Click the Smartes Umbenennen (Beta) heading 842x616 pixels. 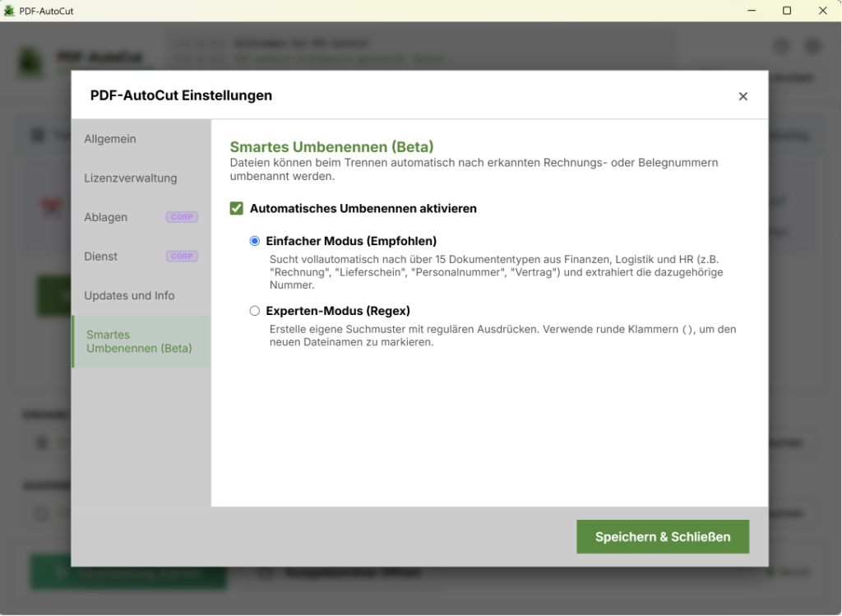click(x=331, y=146)
